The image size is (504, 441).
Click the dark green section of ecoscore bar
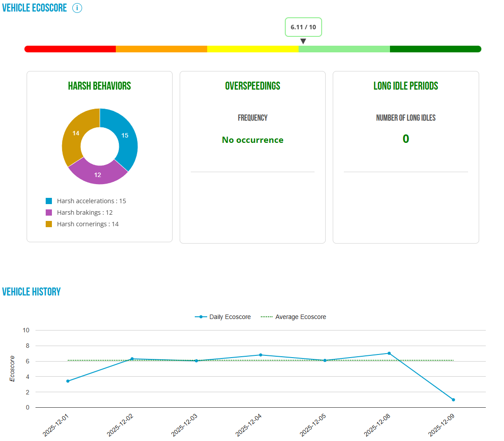435,49
